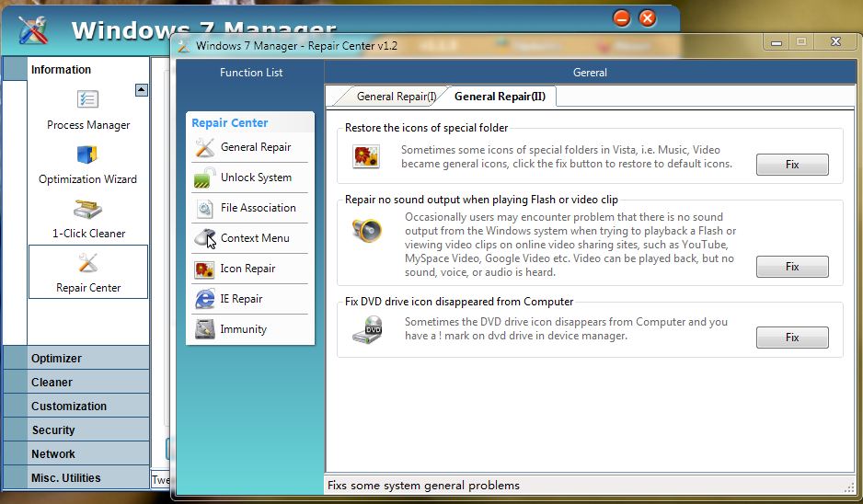
Task: Click the Context Menu mouse icon
Action: coord(205,238)
